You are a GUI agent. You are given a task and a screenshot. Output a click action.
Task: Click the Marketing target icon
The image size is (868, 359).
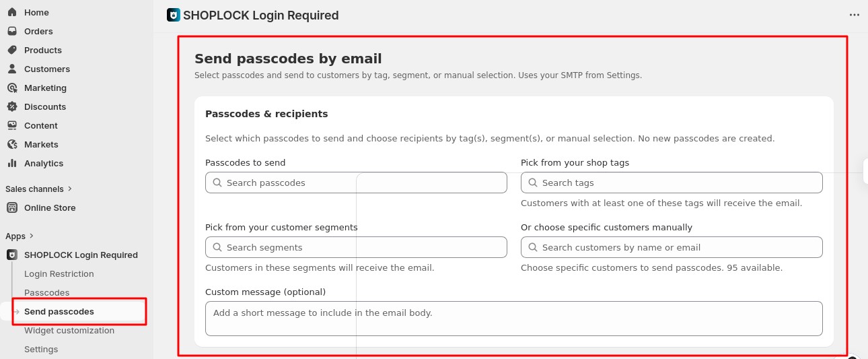(12, 88)
